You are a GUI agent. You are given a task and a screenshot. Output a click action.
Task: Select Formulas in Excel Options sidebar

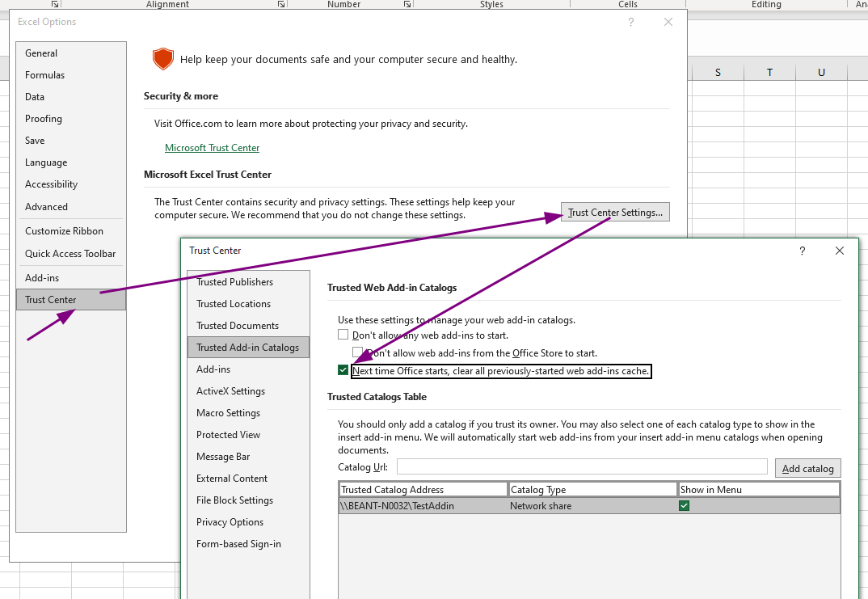(44, 75)
